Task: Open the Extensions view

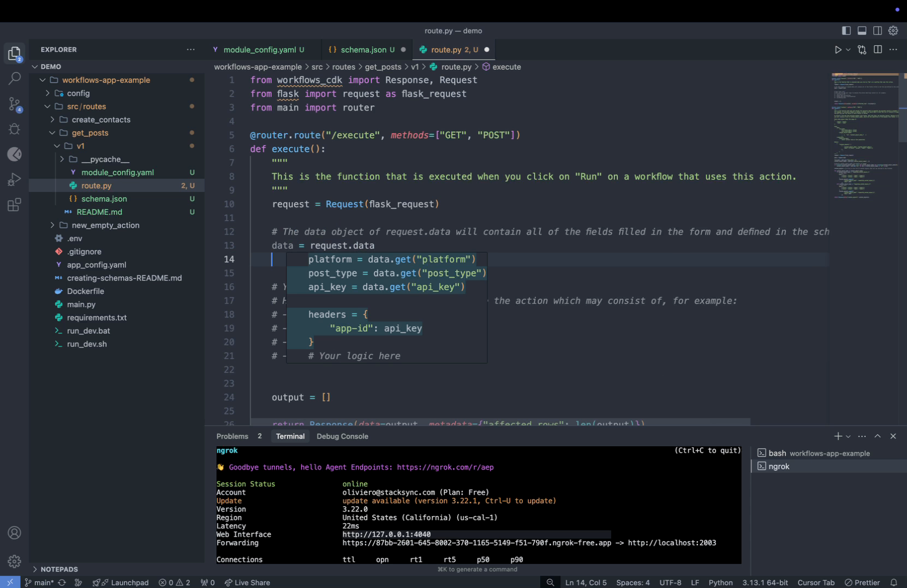Action: point(14,205)
